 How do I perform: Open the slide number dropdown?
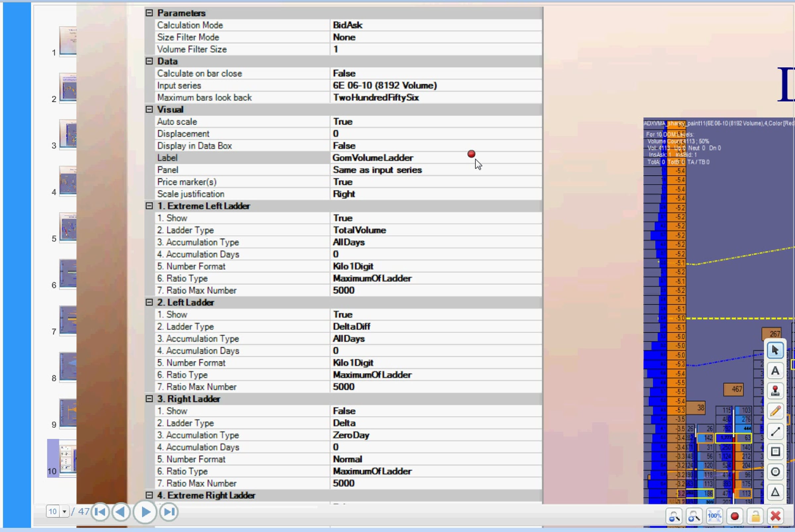[64, 512]
